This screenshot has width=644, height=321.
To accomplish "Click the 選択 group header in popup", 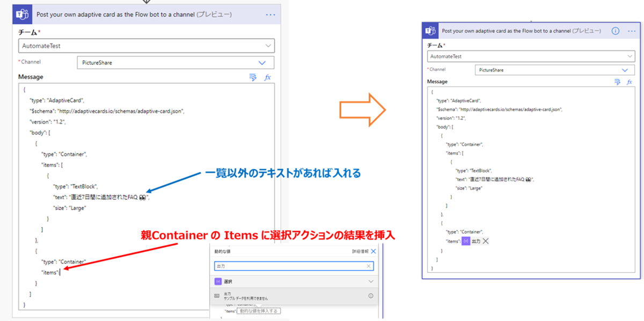I will click(294, 281).
